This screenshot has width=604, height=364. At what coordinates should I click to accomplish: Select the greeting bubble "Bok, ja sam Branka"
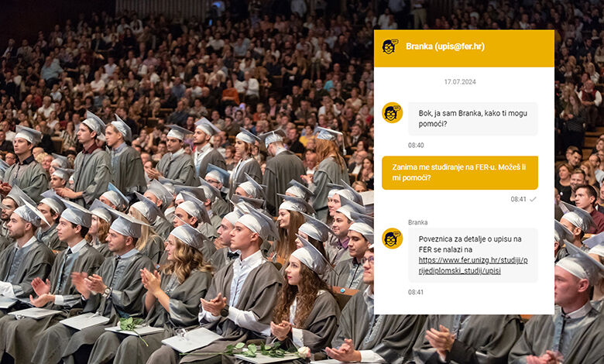pos(472,118)
